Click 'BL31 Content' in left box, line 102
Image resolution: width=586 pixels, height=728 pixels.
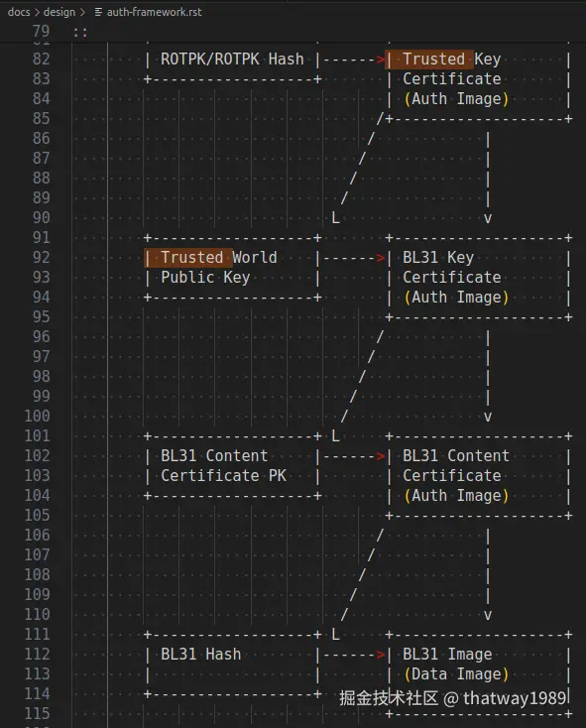214,456
